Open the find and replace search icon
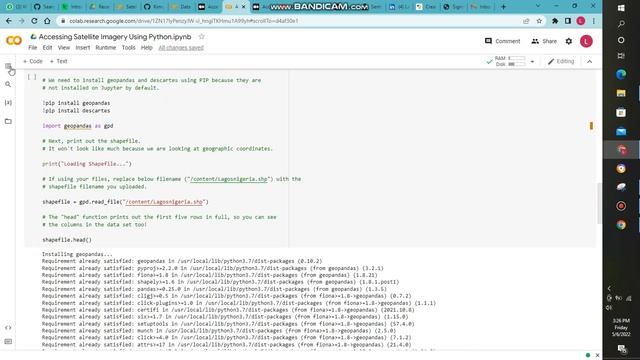The height and width of the screenshot is (360, 640). pyautogui.click(x=8, y=84)
